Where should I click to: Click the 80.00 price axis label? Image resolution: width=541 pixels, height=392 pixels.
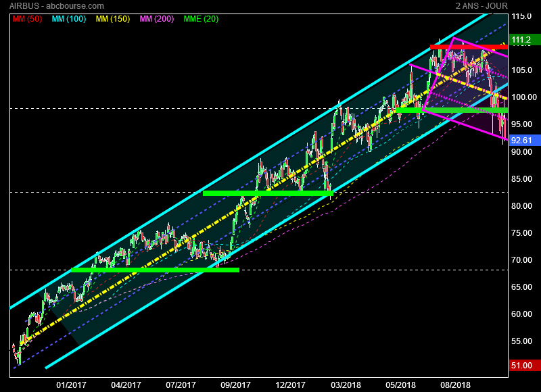tap(521, 206)
